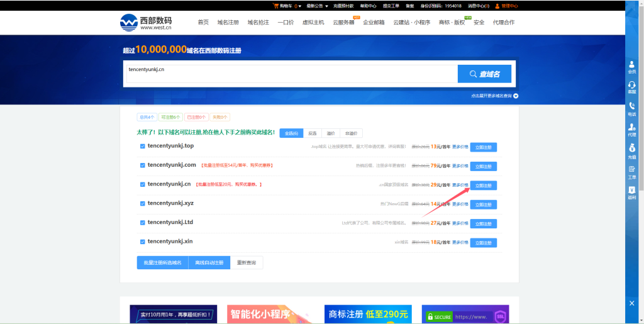Screen dimensions: 644x324
Task: Click 批量注册所选域名 button
Action: pyautogui.click(x=163, y=262)
